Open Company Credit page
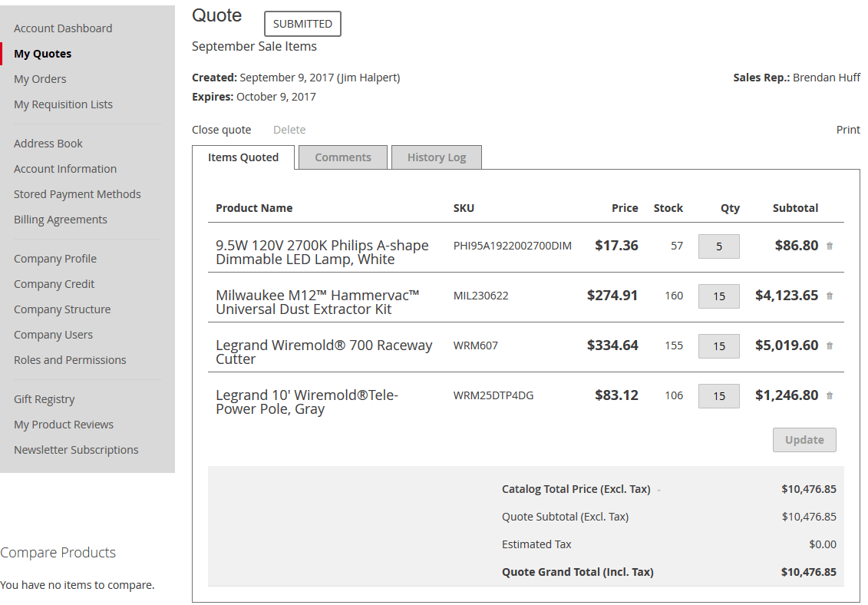The width and height of the screenshot is (868, 605). tap(54, 284)
